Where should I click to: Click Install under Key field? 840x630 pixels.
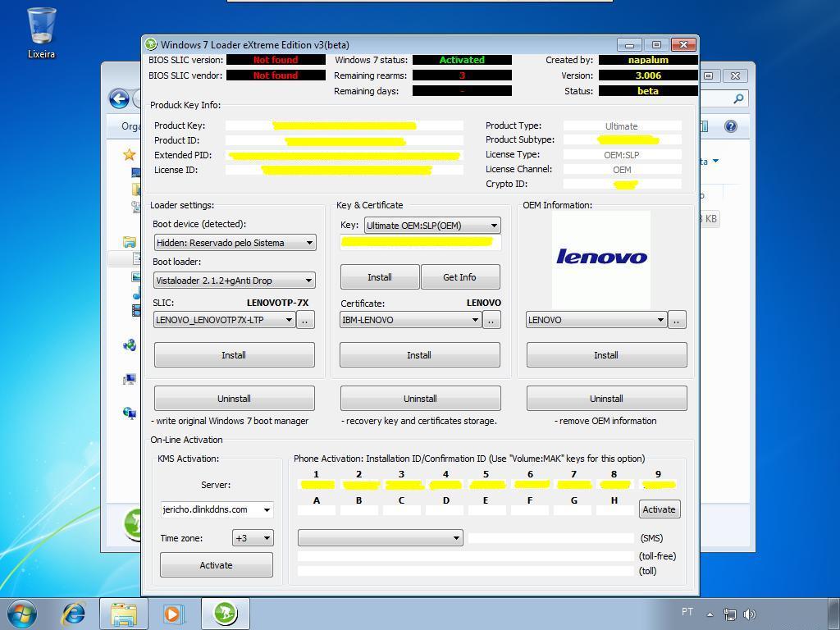click(380, 277)
